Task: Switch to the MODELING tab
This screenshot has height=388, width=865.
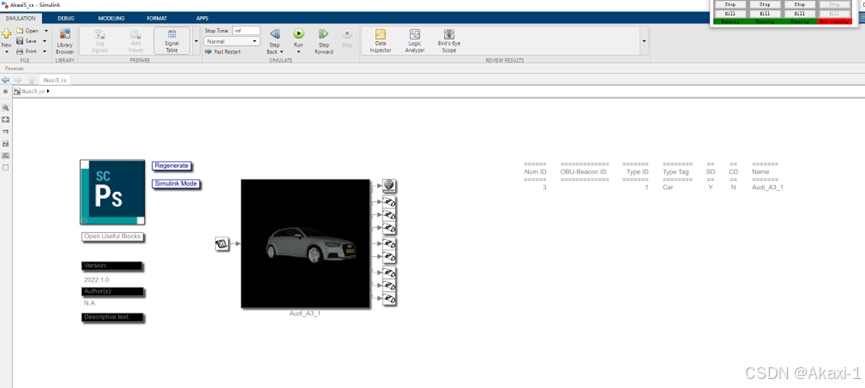Action: 111,18
